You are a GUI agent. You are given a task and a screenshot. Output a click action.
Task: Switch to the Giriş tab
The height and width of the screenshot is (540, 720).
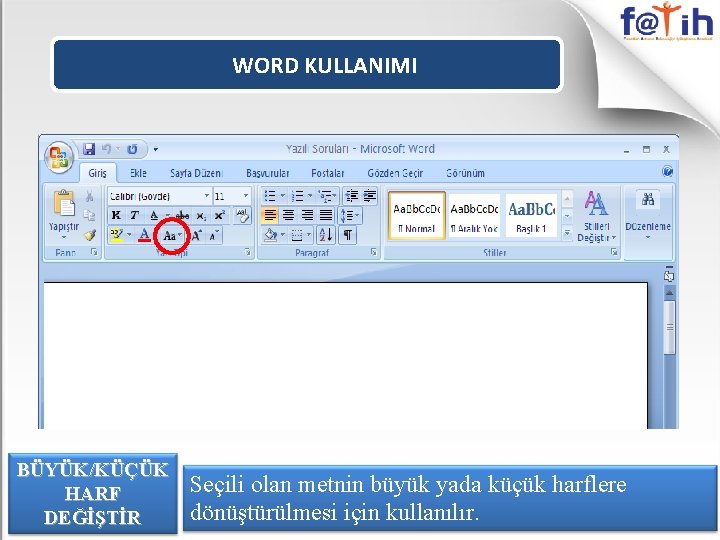[97, 173]
